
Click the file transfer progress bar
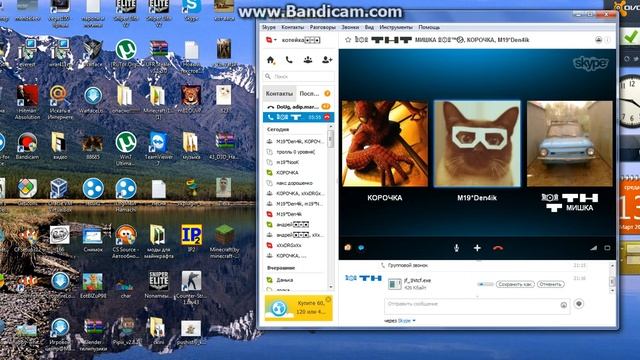pyautogui.click(x=485, y=284)
